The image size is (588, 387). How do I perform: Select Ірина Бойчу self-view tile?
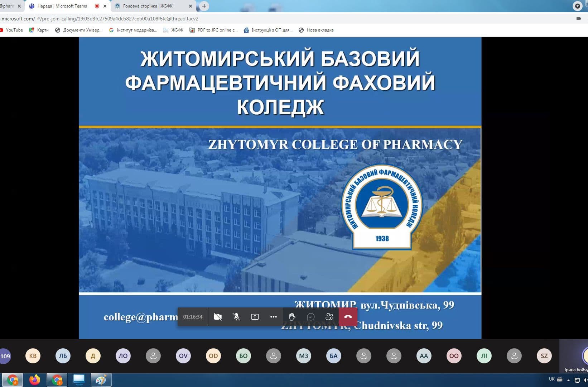tap(574, 356)
